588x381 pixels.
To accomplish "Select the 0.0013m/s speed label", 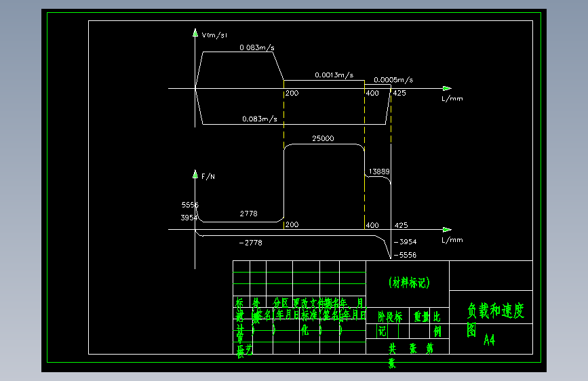I will click(x=334, y=75).
